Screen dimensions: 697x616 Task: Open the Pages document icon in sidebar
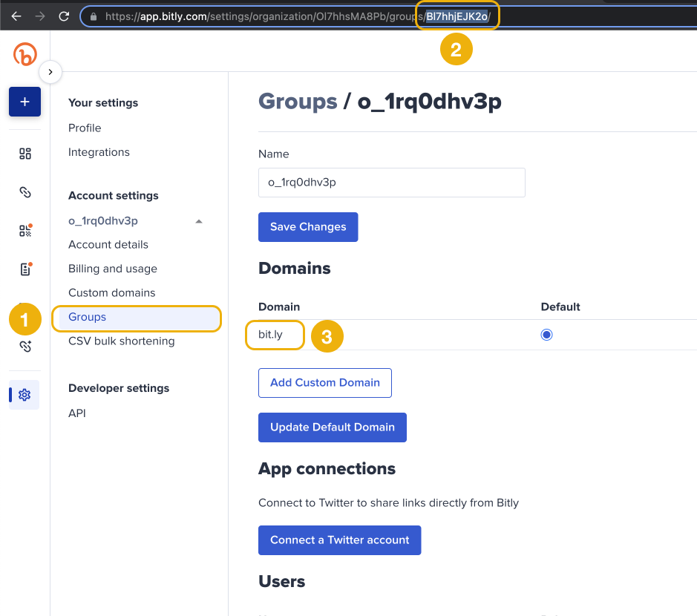coord(24,269)
